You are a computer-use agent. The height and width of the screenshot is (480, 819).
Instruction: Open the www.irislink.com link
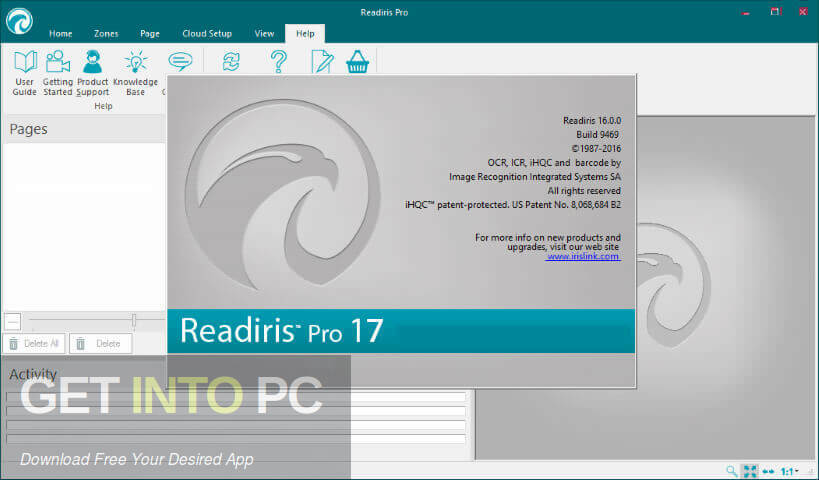(x=583, y=256)
